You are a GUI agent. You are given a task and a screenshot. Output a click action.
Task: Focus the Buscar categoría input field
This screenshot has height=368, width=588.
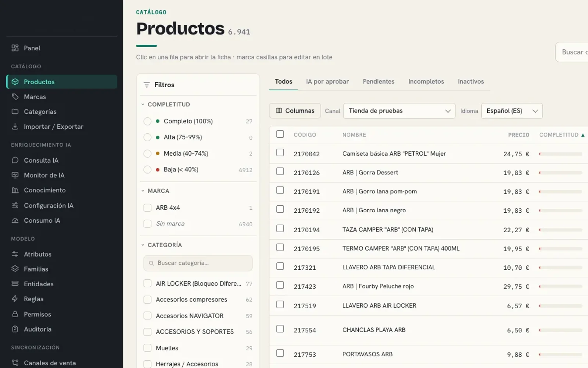click(198, 263)
